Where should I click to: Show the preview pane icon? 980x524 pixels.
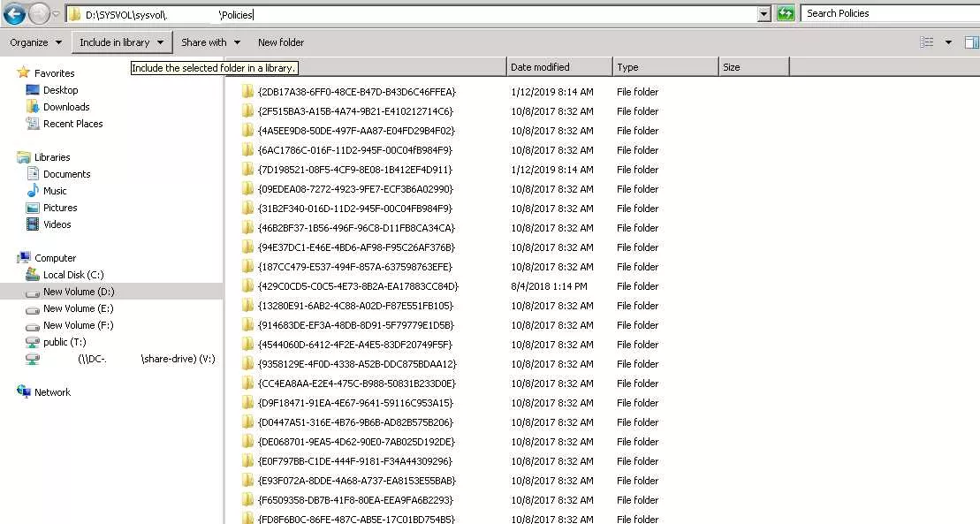[972, 42]
